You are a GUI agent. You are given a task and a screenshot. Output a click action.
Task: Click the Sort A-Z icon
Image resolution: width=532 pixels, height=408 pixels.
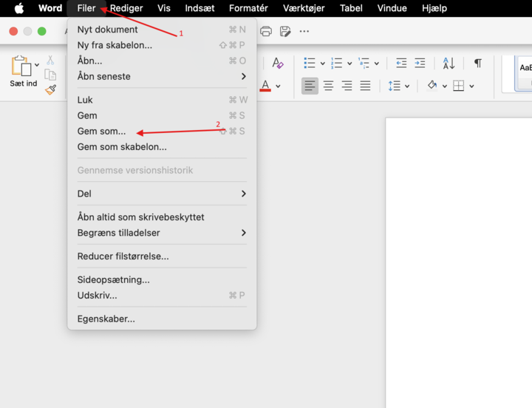coord(449,63)
